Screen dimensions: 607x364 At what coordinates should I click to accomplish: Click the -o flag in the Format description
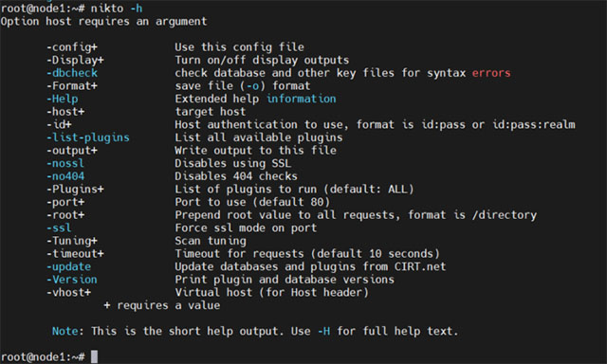[x=252, y=86]
